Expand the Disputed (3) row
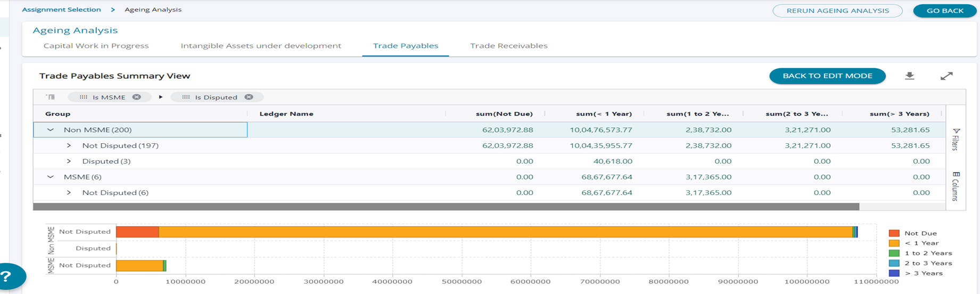The width and height of the screenshot is (980, 294). tap(69, 161)
